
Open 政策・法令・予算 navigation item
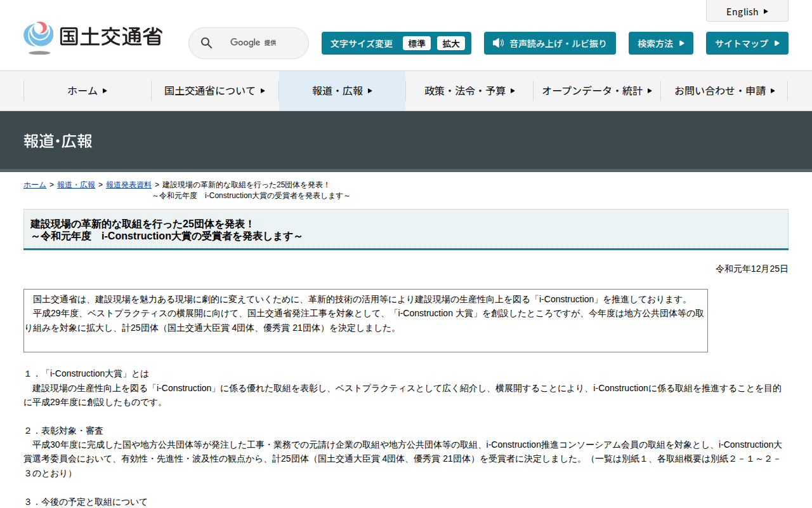(469, 91)
